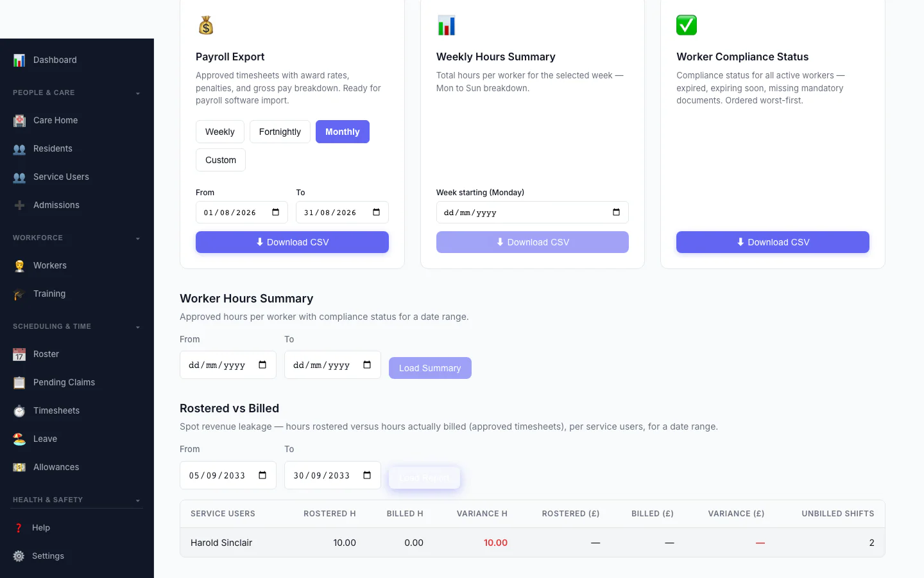
Task: Click the Training graduation cap icon
Action: pyautogui.click(x=19, y=294)
